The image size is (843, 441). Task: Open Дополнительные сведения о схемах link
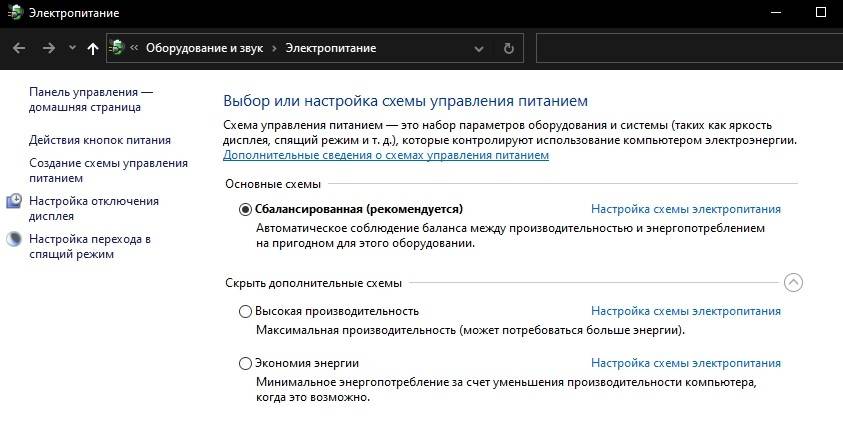pyautogui.click(x=386, y=156)
